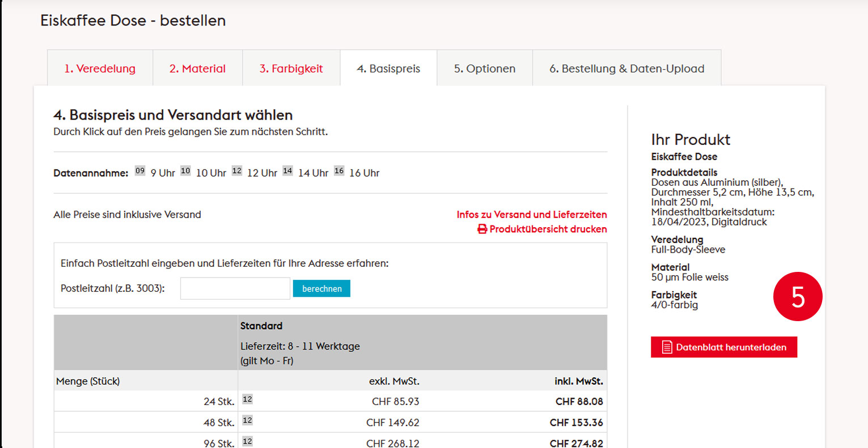Image resolution: width=868 pixels, height=448 pixels.
Task: Click the 09 Uhr data deadline icon
Action: pyautogui.click(x=140, y=171)
